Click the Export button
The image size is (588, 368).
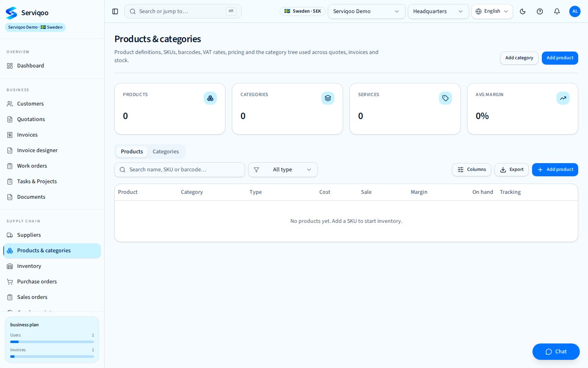point(512,170)
